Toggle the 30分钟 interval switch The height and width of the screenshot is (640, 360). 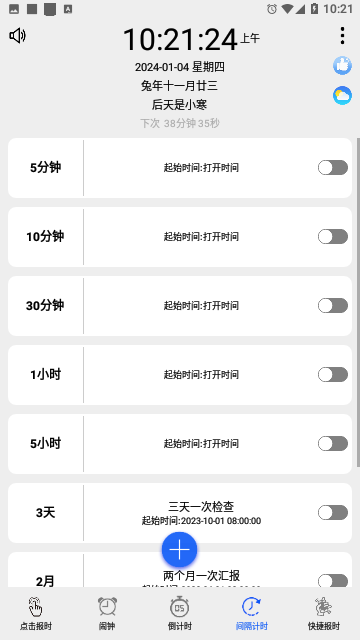pos(333,306)
